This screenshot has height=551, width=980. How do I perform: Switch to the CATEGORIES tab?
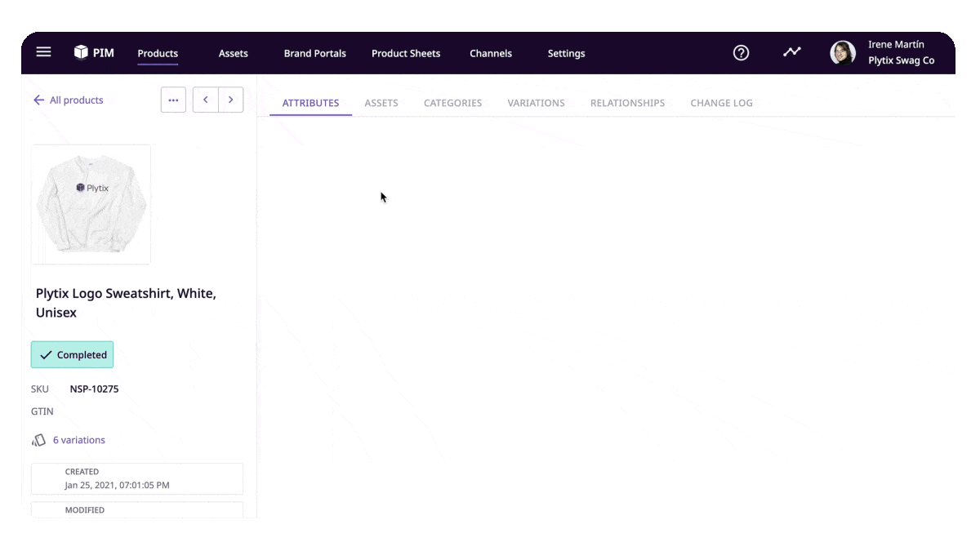pos(452,103)
